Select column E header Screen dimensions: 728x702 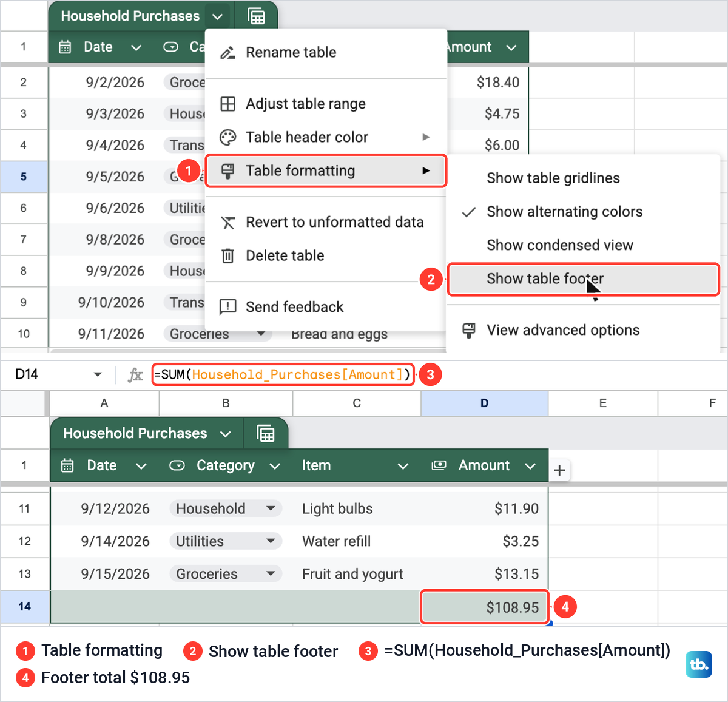point(603,403)
